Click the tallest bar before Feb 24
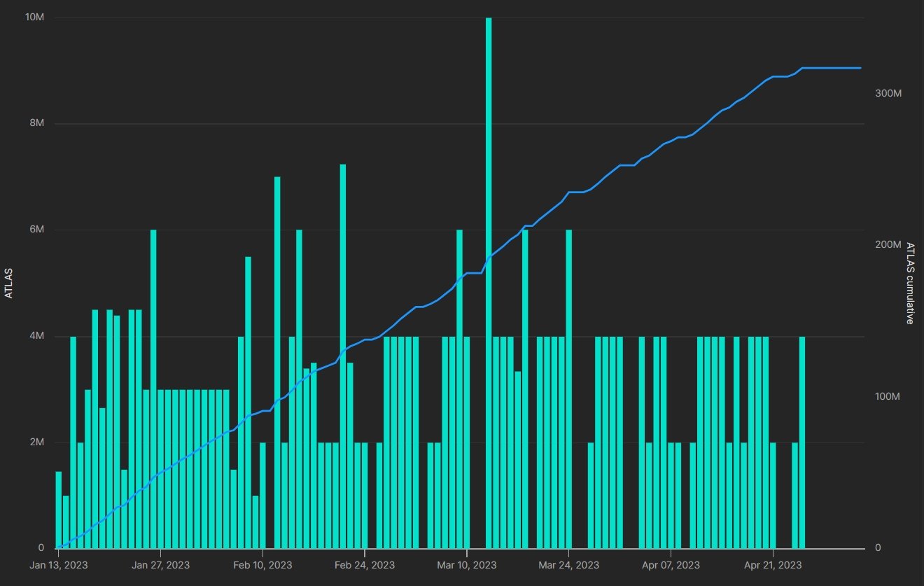The width and height of the screenshot is (924, 586). click(343, 357)
